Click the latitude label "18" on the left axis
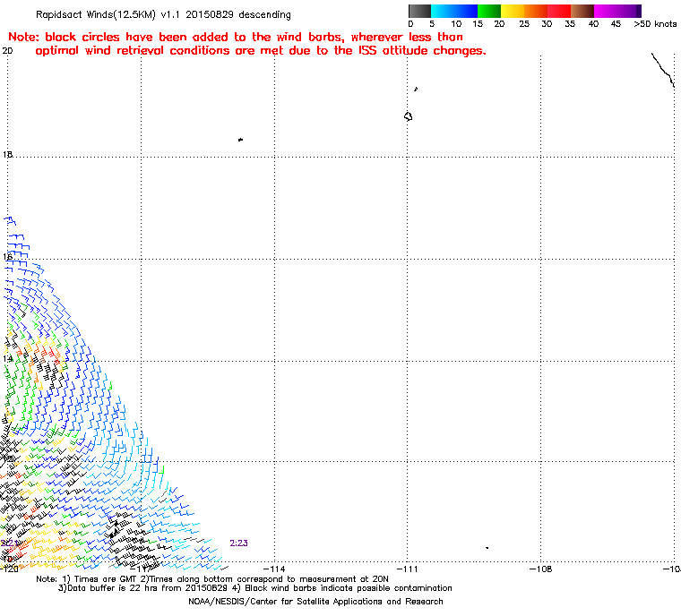This screenshot has width=681, height=616. [7, 155]
